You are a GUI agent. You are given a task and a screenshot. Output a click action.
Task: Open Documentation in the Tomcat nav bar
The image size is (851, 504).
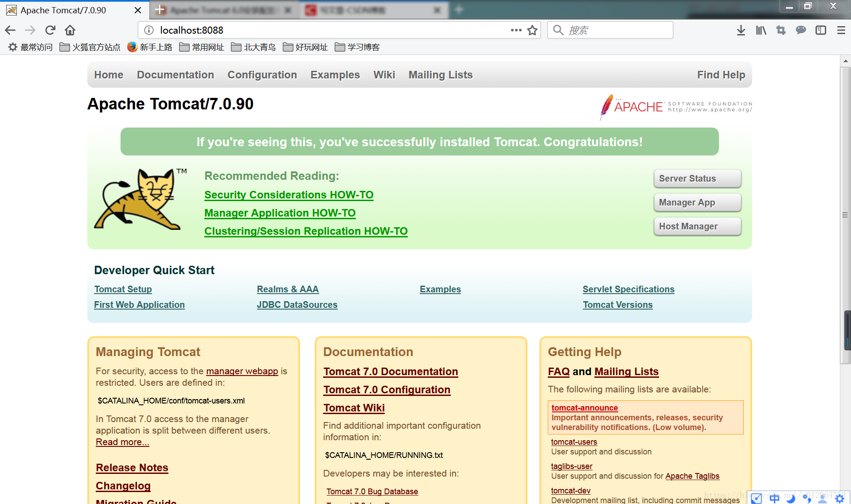[176, 75]
